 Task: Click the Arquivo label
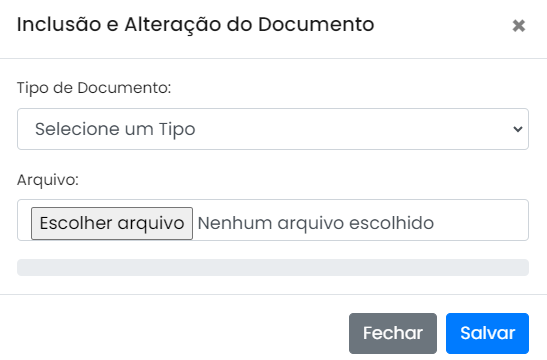tap(48, 180)
